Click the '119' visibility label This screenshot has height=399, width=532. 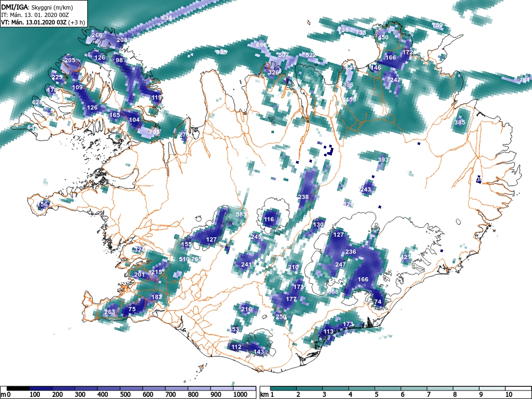point(157,98)
